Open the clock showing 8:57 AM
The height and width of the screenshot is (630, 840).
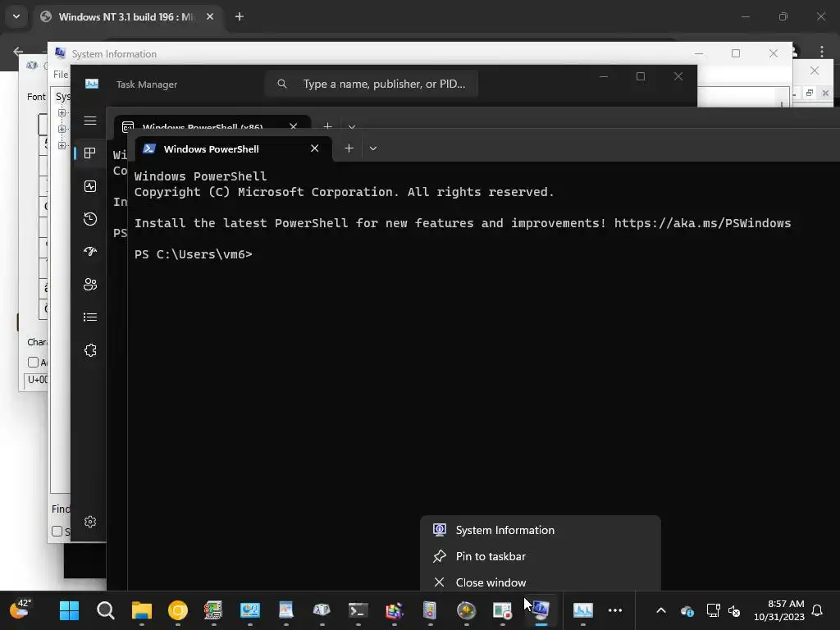point(779,610)
